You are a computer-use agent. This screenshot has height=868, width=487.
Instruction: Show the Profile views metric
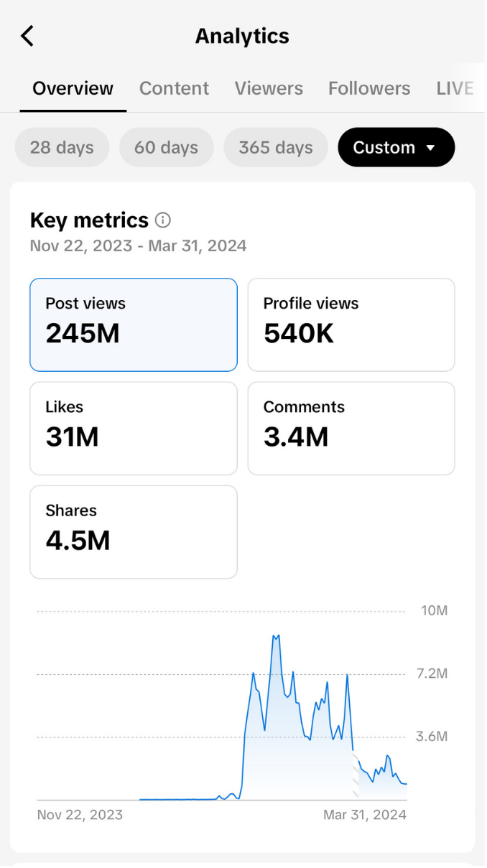(x=351, y=325)
